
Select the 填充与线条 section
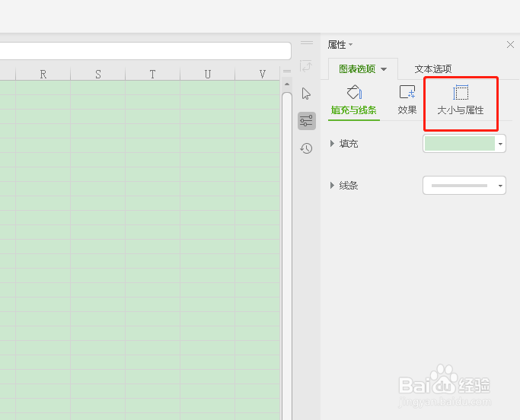[x=353, y=100]
